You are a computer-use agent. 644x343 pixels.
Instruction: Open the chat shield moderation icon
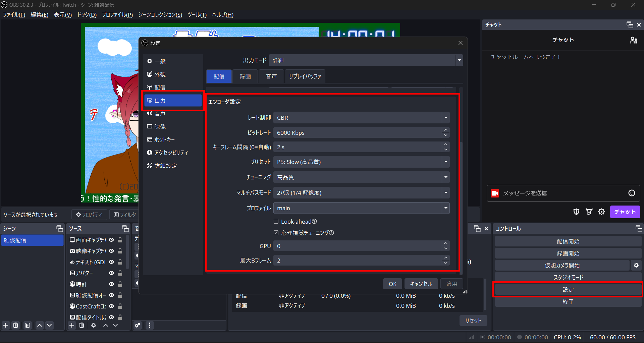[x=576, y=212]
